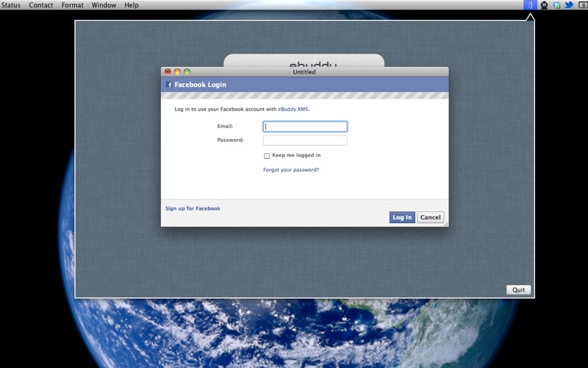This screenshot has width=588, height=368.
Task: Open the Dropbox menu bar icon
Action: pyautogui.click(x=556, y=5)
